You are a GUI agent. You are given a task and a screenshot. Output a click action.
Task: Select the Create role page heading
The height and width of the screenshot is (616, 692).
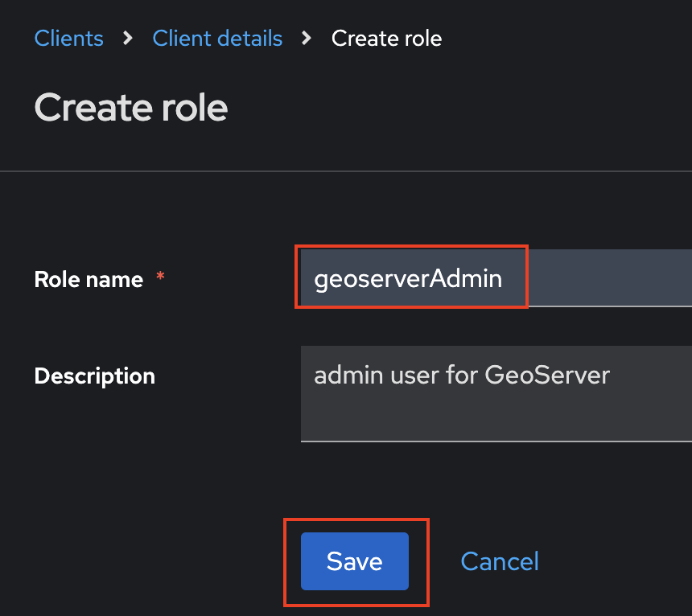tap(130, 107)
